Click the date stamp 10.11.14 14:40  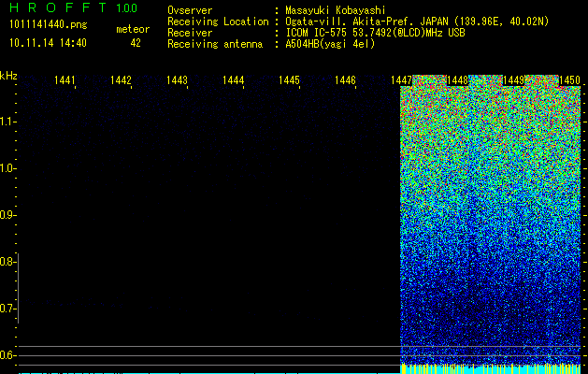(x=48, y=43)
